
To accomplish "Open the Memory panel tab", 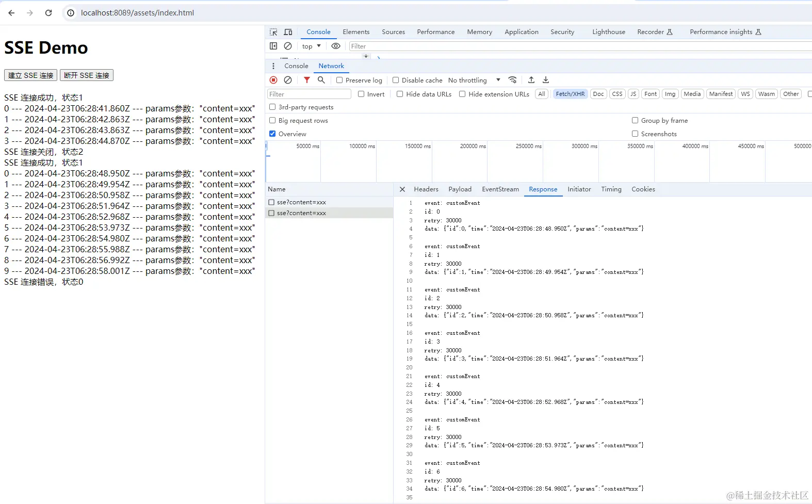I will coord(480,32).
